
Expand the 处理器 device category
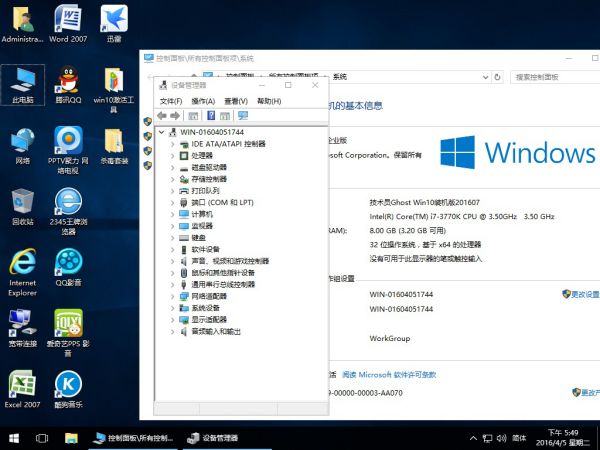click(172, 155)
